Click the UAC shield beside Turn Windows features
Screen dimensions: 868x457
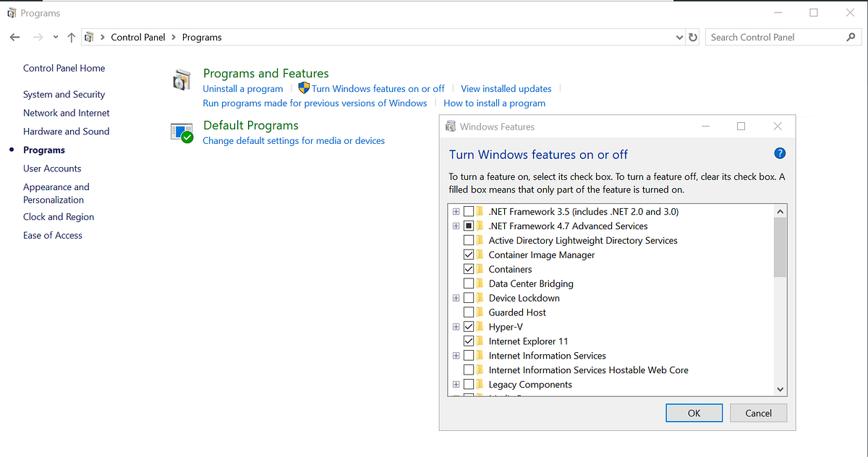tap(303, 88)
